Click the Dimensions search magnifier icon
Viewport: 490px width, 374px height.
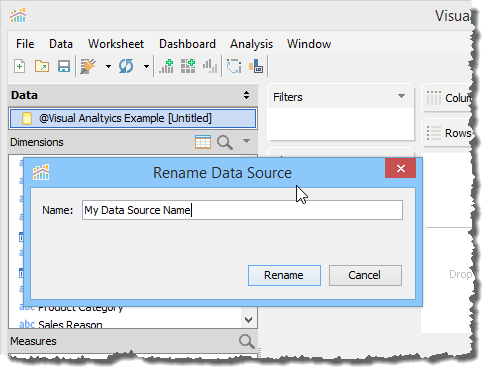click(x=225, y=142)
